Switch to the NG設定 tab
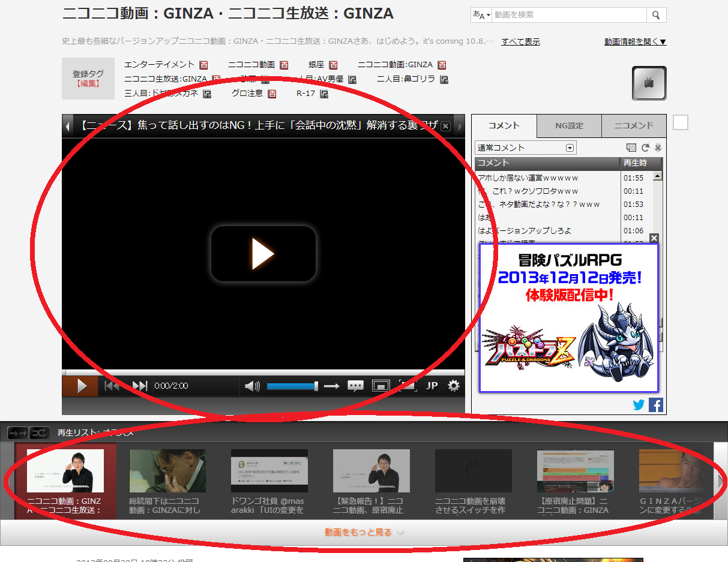728x562 pixels. click(x=569, y=125)
